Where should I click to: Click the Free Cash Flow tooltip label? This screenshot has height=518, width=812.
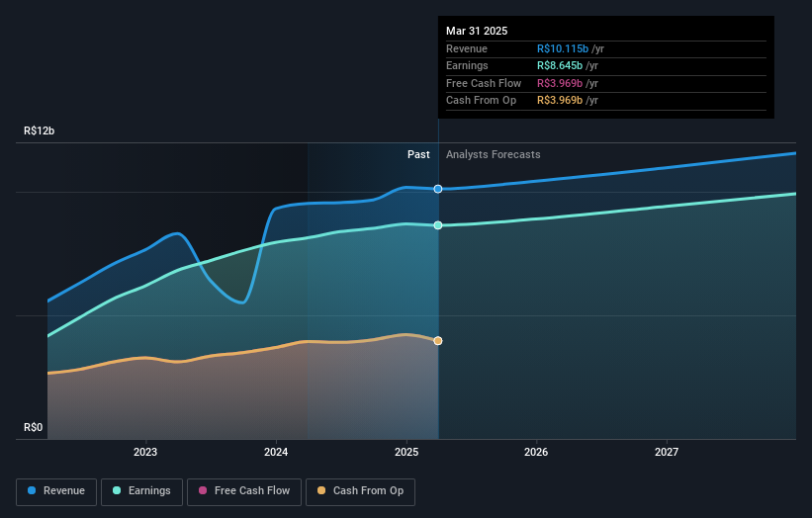click(x=484, y=83)
